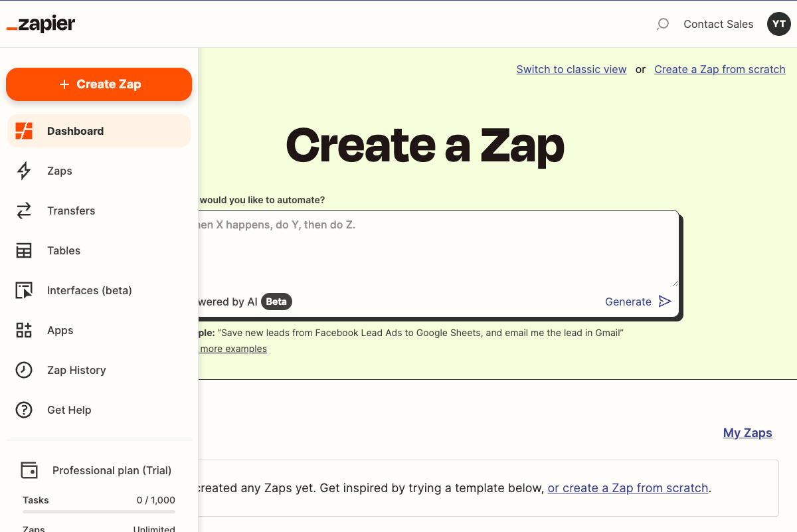Click the Professional plan wallet icon
The image size is (797, 532).
coord(29,470)
